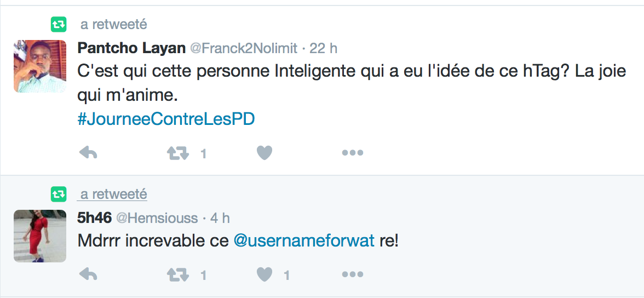This screenshot has height=298, width=644.
Task: Reply to 5h46's tweet
Action: 88,275
